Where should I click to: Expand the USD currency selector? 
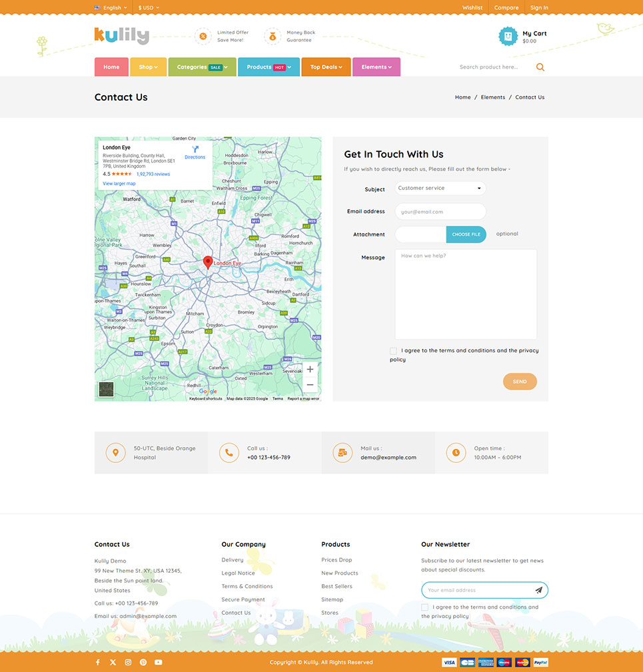149,7
